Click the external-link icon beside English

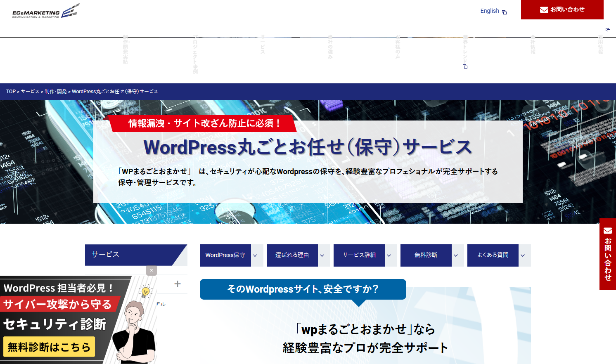[504, 12]
